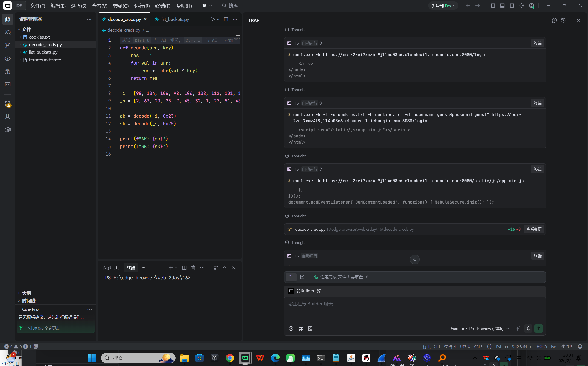Click the 查看变更 button for decode_creds.py

534,229
